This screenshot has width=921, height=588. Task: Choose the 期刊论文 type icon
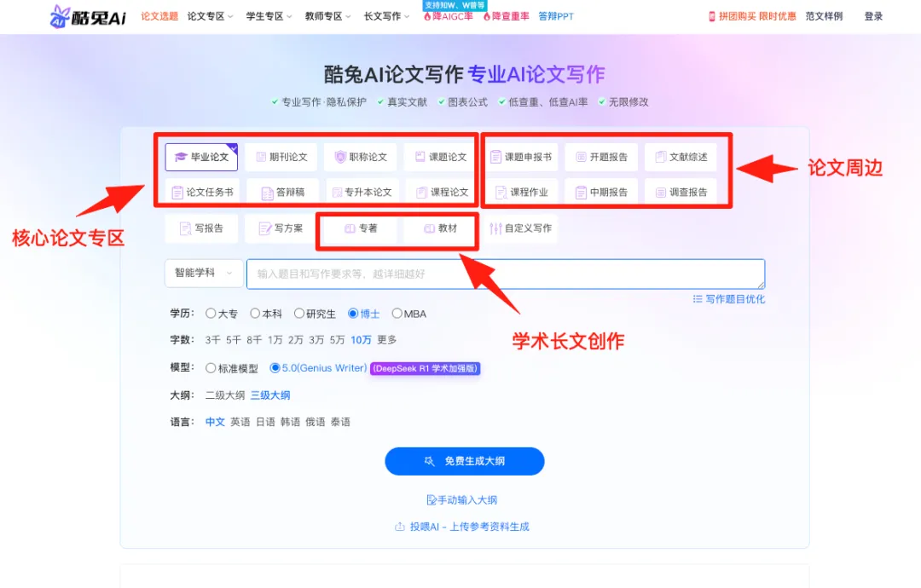pyautogui.click(x=261, y=157)
